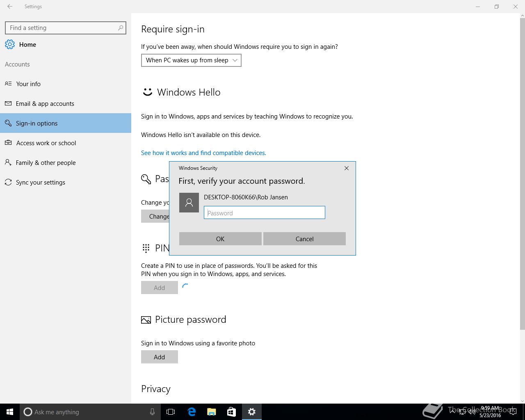Click the Picture password icon
This screenshot has height=420, width=525.
point(146,320)
